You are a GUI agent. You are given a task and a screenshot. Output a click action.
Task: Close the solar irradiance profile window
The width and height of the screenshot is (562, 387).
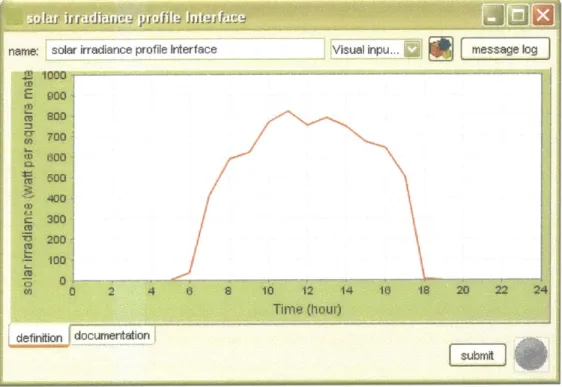click(543, 15)
